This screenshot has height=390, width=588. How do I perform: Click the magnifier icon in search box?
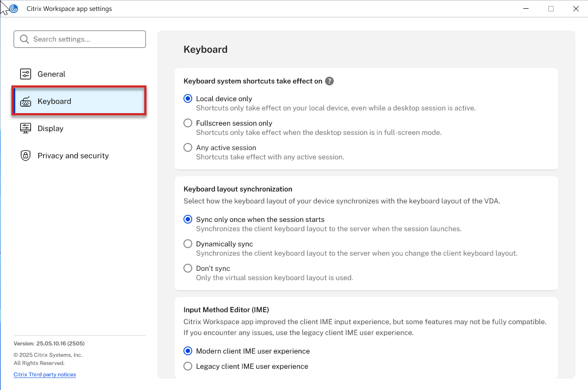[x=24, y=39]
